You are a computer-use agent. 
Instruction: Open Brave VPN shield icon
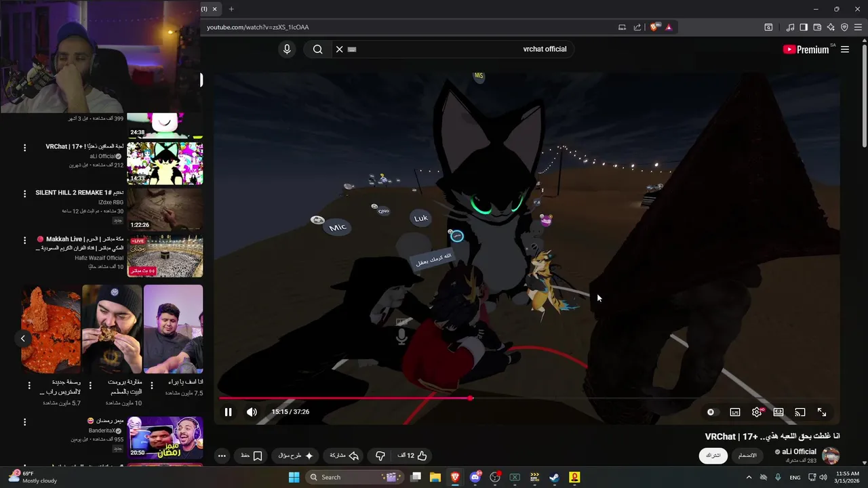844,27
